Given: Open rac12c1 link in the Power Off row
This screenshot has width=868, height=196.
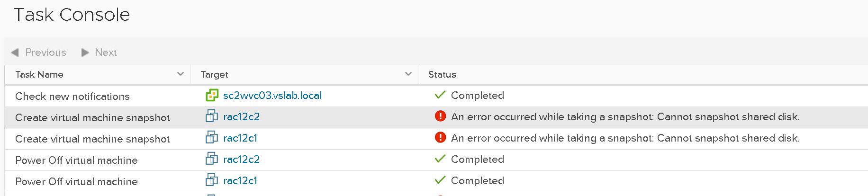Looking at the screenshot, I should pos(240,180).
